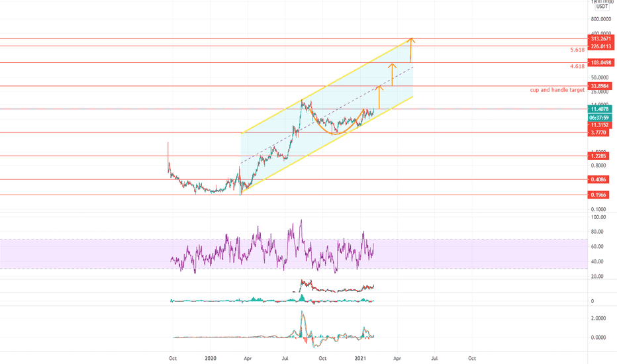617x364 pixels.
Task: Click the 4.618 Fibonacci extension label
Action: pyautogui.click(x=577, y=66)
